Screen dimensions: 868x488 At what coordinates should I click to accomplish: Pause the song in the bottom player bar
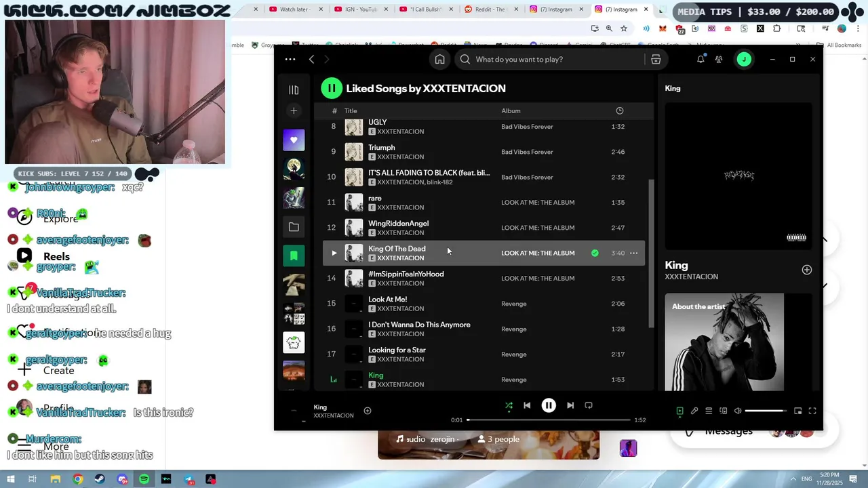click(549, 405)
